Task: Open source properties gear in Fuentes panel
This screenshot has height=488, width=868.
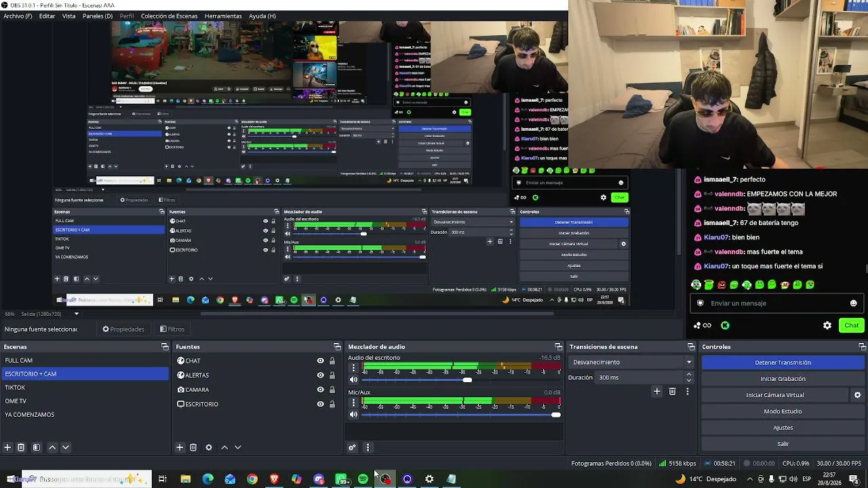Action: click(x=209, y=447)
